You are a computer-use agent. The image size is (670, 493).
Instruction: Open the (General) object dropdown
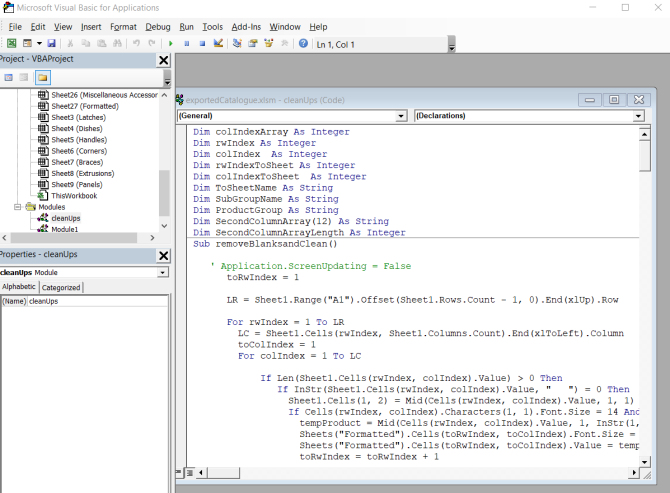coord(401,116)
